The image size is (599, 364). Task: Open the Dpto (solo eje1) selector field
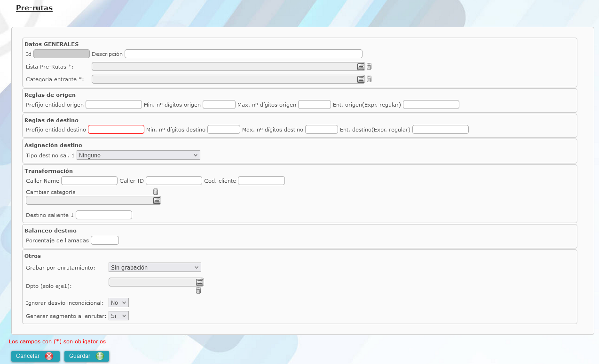point(156,282)
